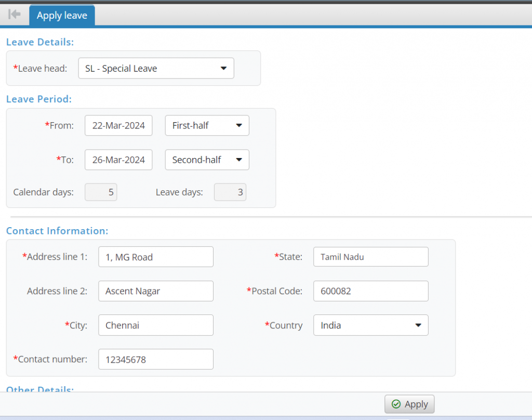Open the Country dropdown showing India
The image size is (532, 420).
(x=371, y=325)
